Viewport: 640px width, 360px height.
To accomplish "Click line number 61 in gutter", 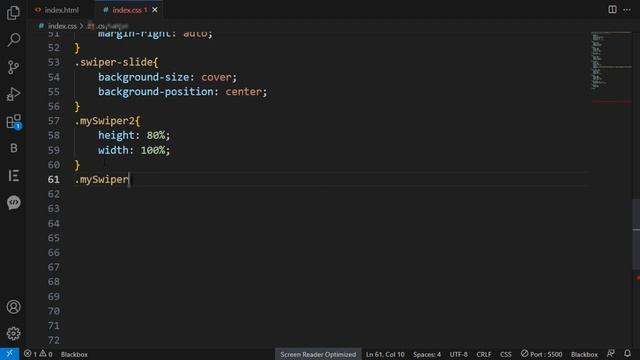I will 53,180.
